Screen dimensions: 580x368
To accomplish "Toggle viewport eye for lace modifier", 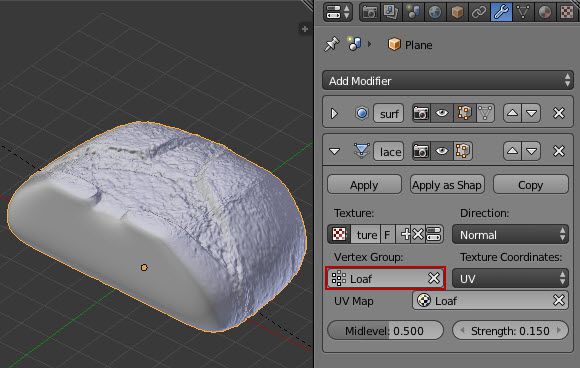I will (x=442, y=151).
